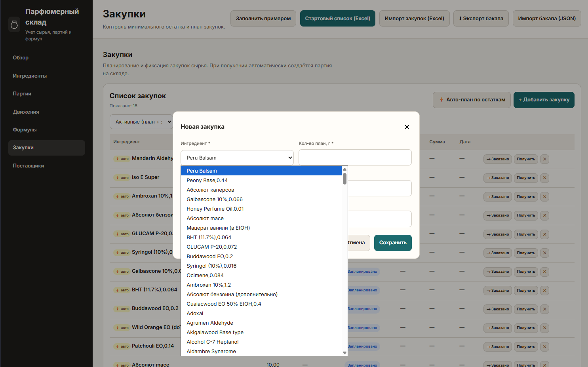Screen dimensions: 588x367
Task: Expand the Активные status filter dropdown
Action: (141, 122)
